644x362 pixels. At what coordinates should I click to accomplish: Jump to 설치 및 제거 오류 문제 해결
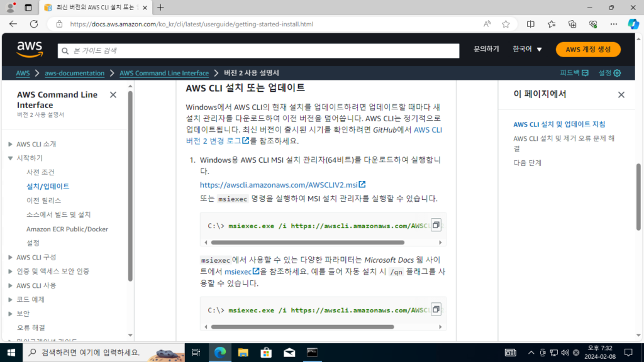coord(564,143)
